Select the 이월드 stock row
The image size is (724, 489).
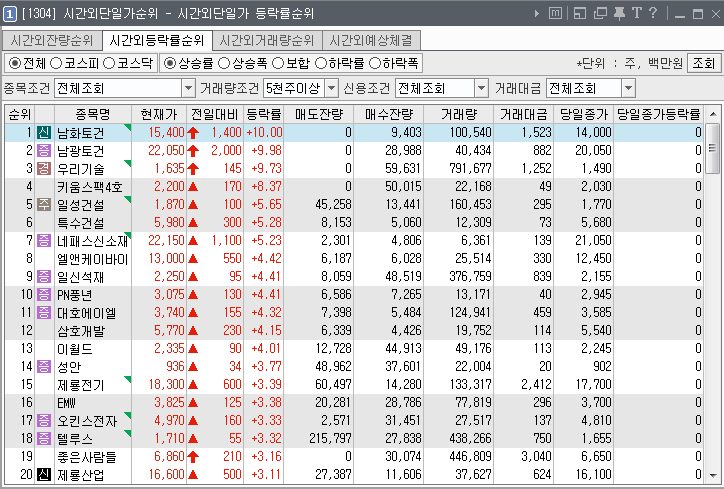point(354,349)
